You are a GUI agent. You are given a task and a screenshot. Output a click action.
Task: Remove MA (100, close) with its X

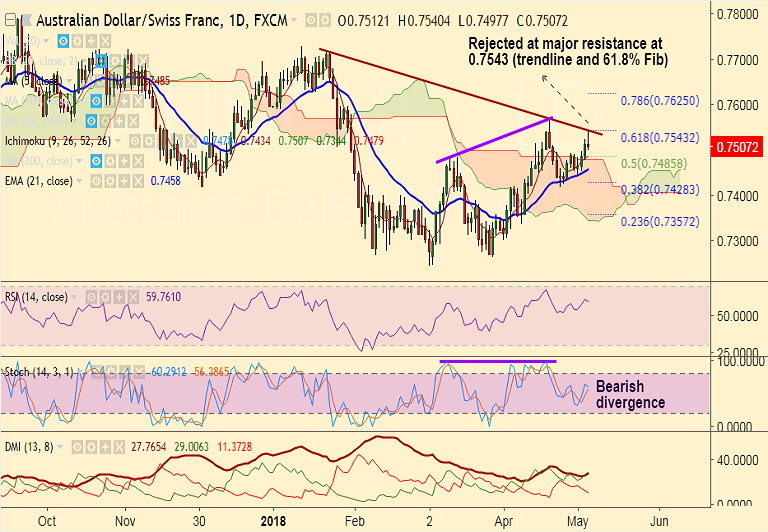tap(139, 101)
